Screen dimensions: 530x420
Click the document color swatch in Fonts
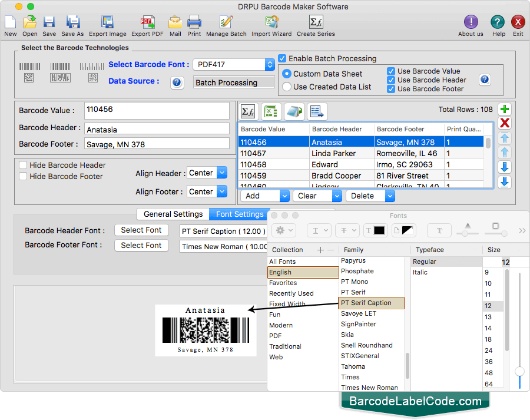[404, 231]
